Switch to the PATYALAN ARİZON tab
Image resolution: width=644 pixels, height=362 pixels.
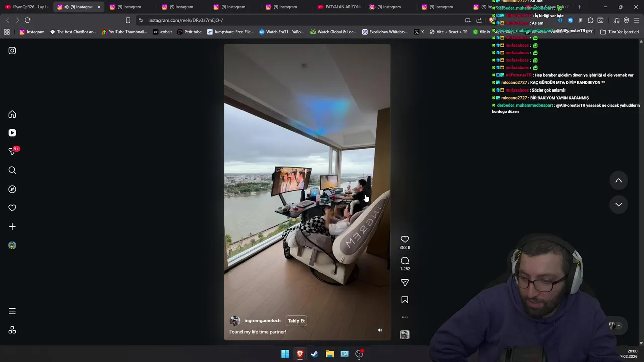[x=339, y=7]
